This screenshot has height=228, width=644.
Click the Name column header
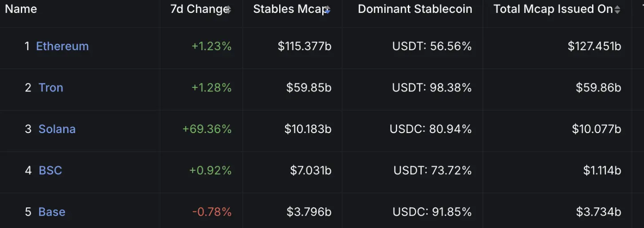tap(21, 9)
